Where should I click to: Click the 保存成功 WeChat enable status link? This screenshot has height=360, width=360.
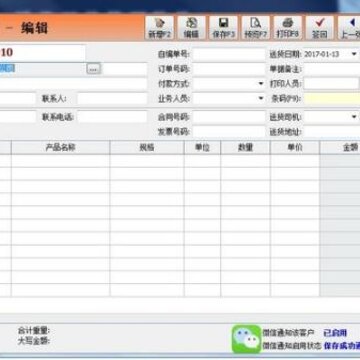coord(342,346)
